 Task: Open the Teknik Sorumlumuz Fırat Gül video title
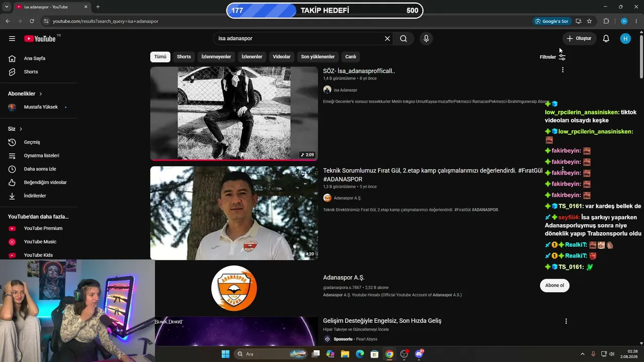tap(433, 175)
